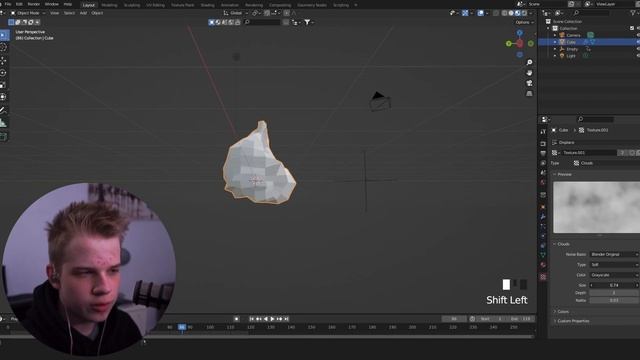Adjust the clouds Size value field

[614, 285]
